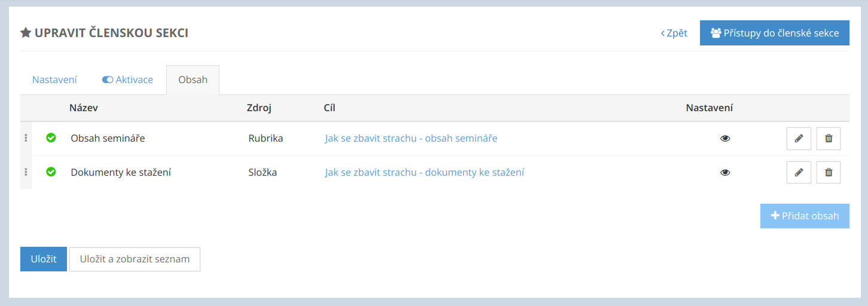Open the Nastavení tab
Screen dimensions: 868x306
coord(54,79)
